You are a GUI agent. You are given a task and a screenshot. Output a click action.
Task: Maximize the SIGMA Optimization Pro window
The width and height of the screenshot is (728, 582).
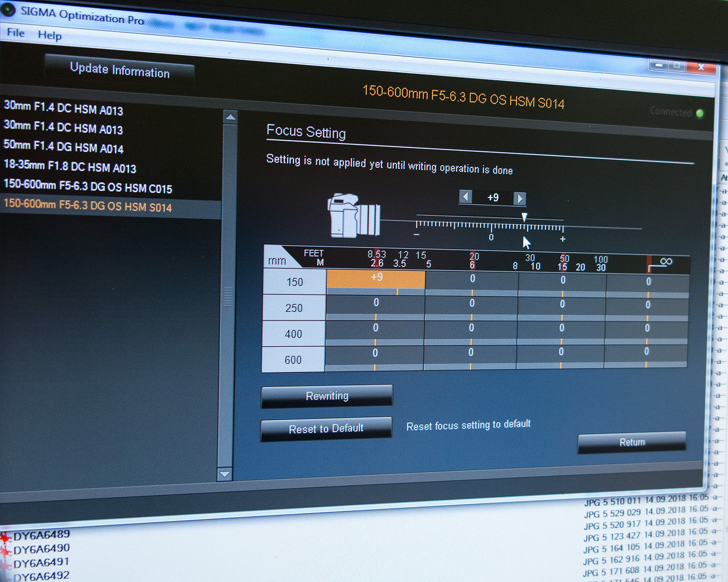point(677,65)
